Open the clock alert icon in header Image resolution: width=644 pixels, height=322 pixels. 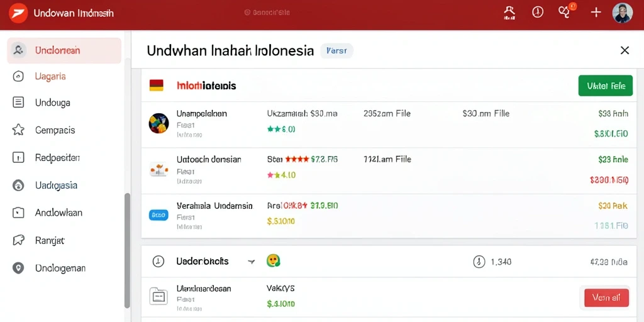[x=538, y=13]
